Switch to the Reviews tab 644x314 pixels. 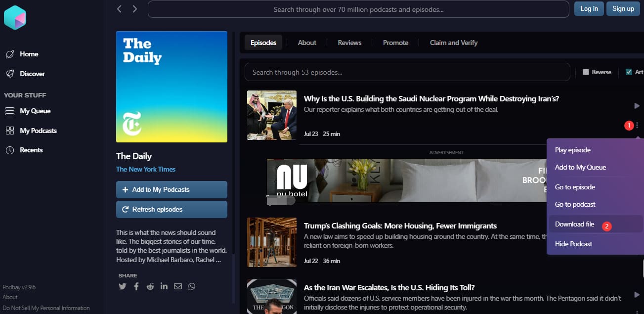point(349,43)
